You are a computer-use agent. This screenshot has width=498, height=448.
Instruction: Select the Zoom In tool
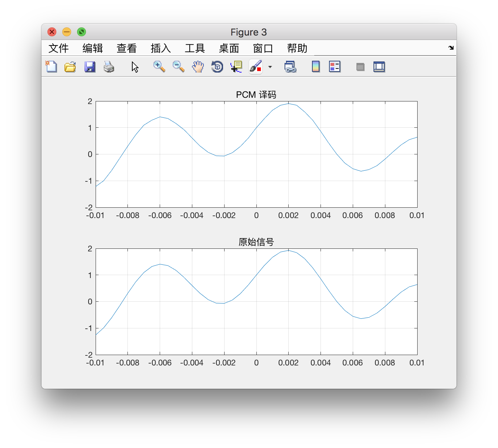(x=159, y=67)
